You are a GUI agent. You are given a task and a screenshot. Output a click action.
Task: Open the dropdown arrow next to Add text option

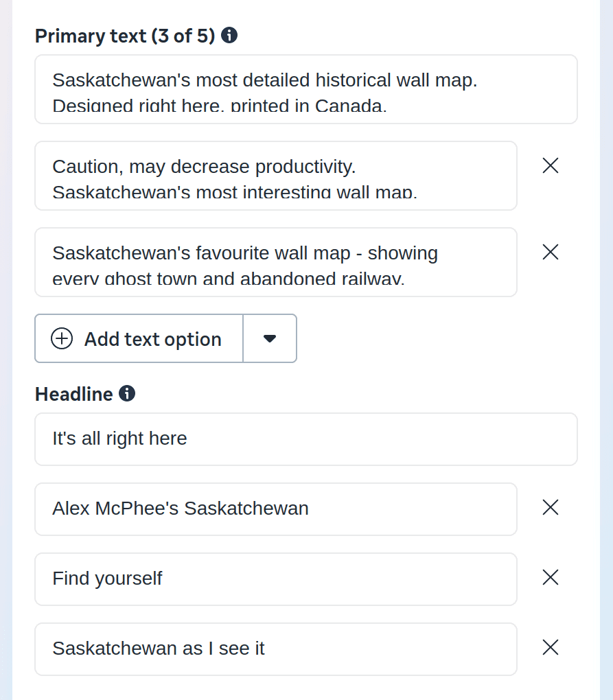pyautogui.click(x=270, y=338)
